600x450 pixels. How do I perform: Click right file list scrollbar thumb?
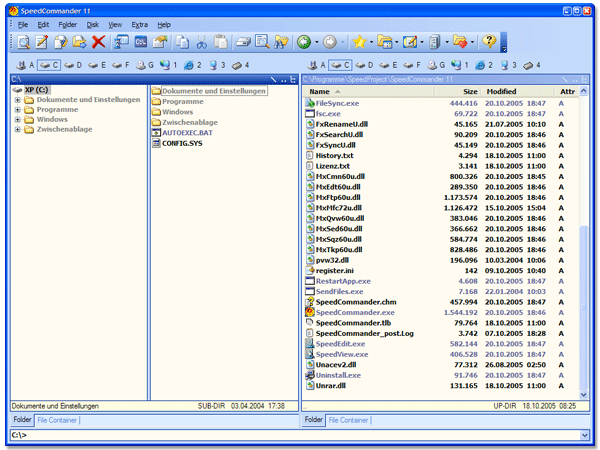click(584, 306)
